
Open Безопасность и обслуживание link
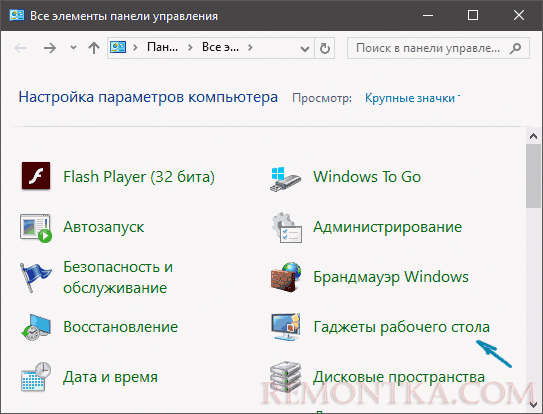[x=118, y=277]
